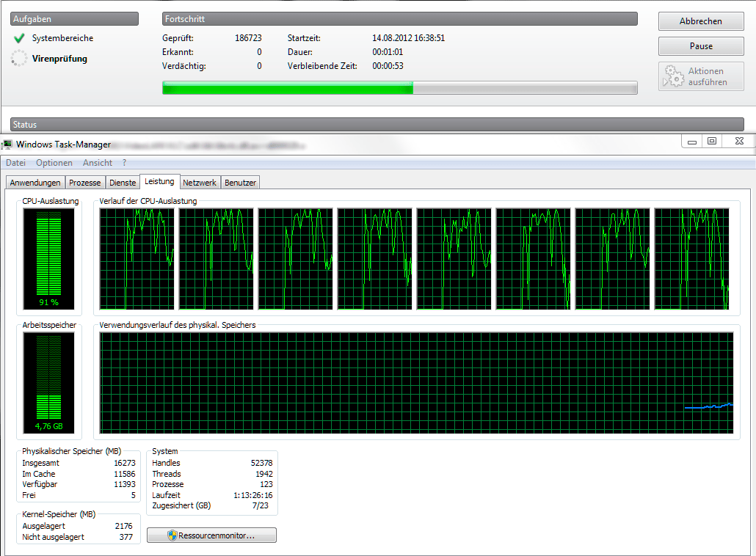Click the Arbeitsspeicher meter showing 4,76 GB

click(48, 383)
